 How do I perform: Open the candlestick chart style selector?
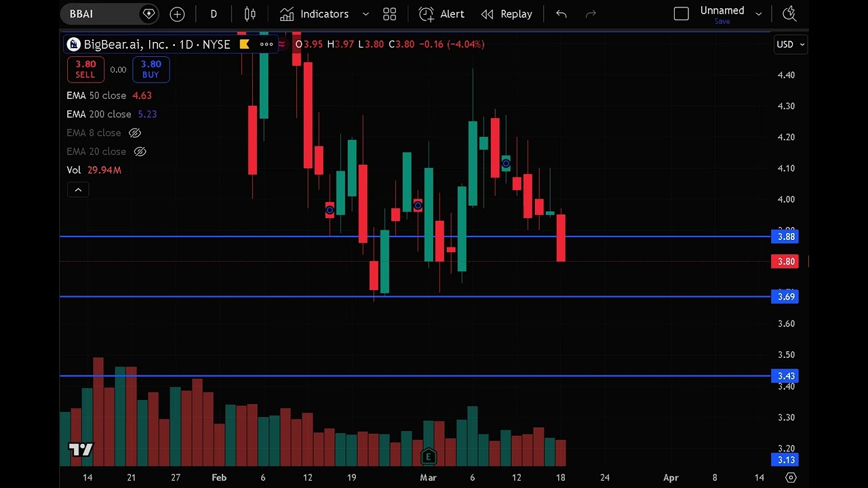click(250, 14)
